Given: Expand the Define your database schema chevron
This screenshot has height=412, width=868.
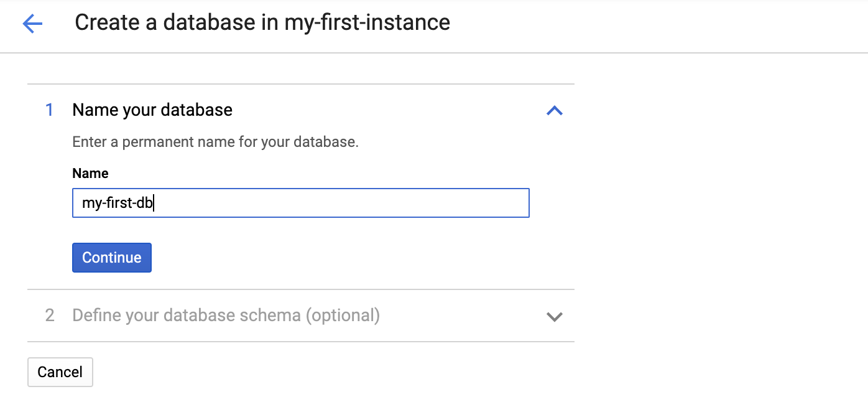Looking at the screenshot, I should pos(554,316).
